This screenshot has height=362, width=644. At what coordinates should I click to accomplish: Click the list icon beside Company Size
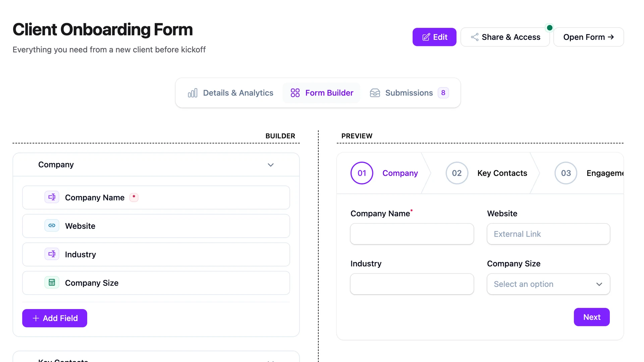[x=52, y=283]
